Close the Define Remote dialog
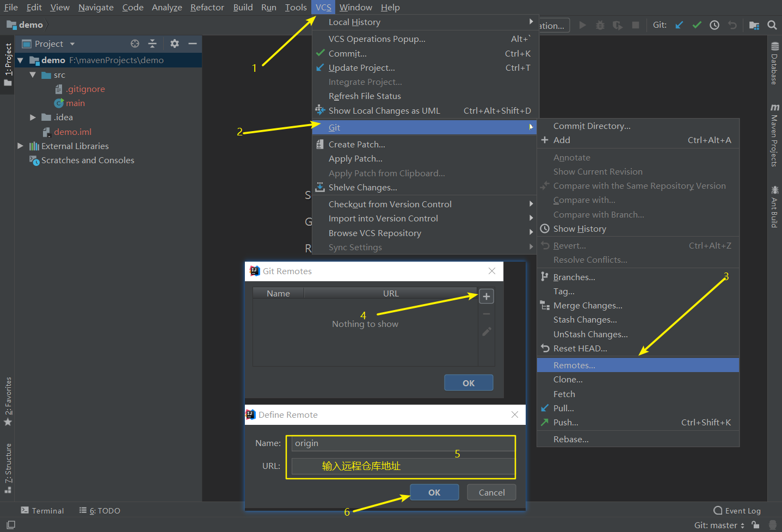This screenshot has width=782, height=532. point(515,415)
